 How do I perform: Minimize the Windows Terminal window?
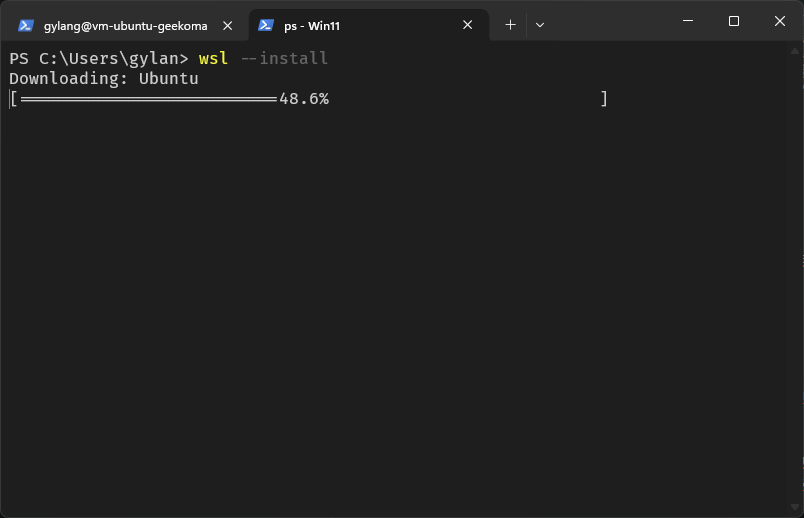coord(688,21)
